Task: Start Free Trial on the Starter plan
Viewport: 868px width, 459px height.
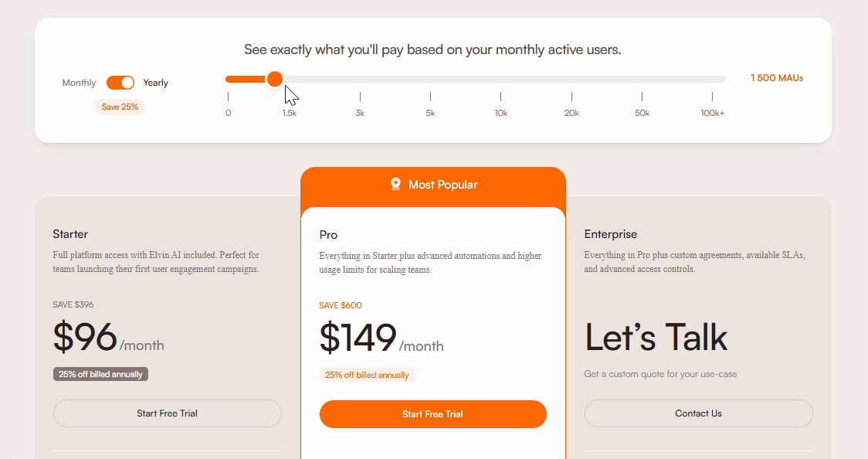Action: 167,413
